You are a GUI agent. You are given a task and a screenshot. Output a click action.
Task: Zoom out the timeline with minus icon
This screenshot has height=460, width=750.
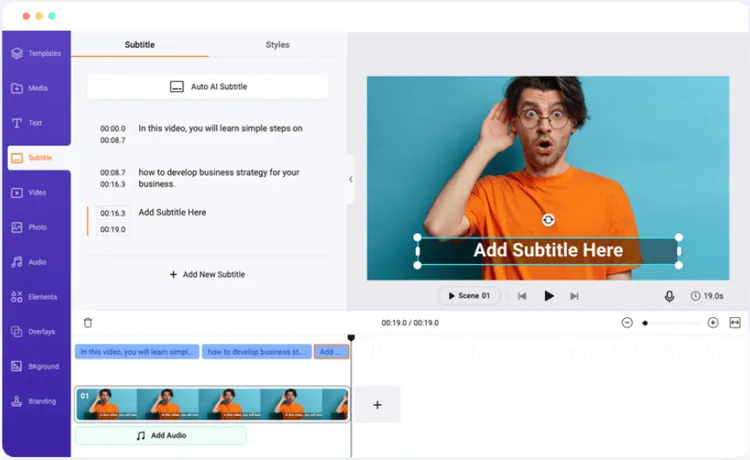click(x=627, y=323)
